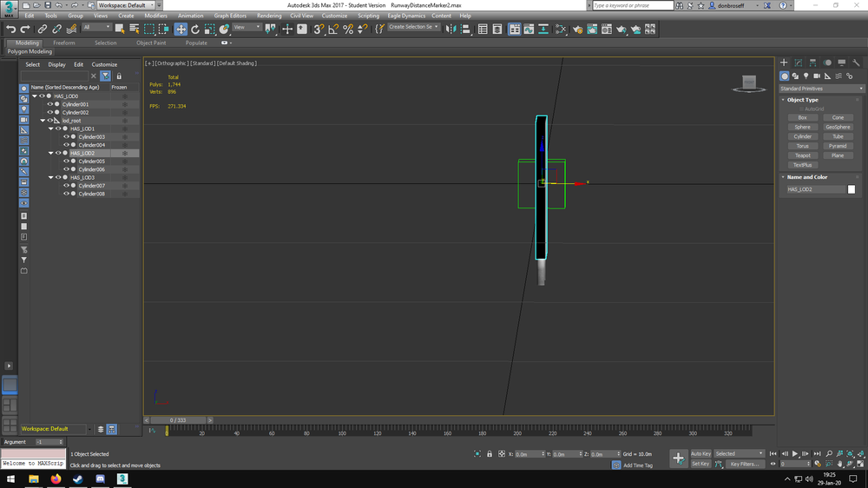Open the Rendering menu
868x488 pixels.
coord(269,16)
